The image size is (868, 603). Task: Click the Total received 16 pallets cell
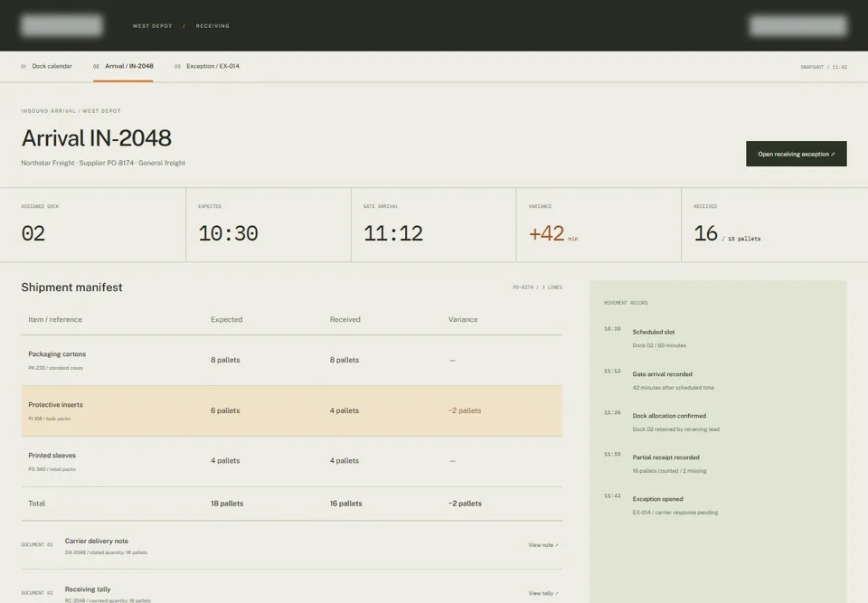coord(346,504)
